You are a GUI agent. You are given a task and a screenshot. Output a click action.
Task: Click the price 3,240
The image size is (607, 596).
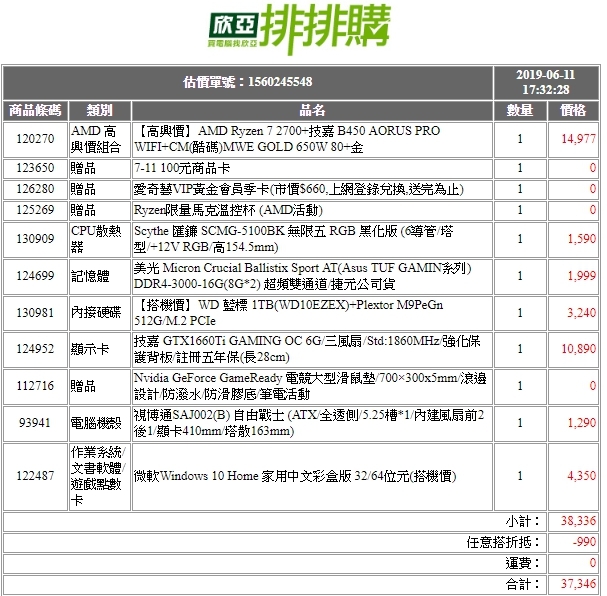click(581, 313)
